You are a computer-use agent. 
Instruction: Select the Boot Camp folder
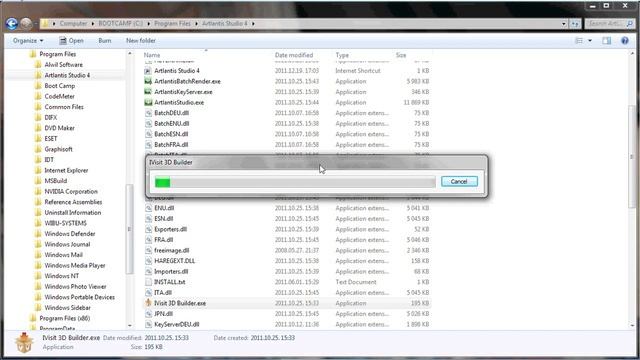coord(60,86)
